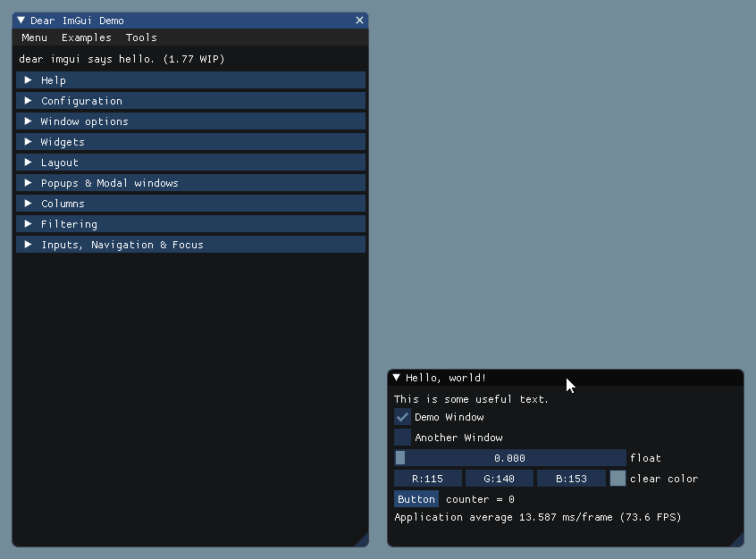Collapse the Dear ImGui Demo window triangle
This screenshot has width=756, height=559.
click(20, 20)
